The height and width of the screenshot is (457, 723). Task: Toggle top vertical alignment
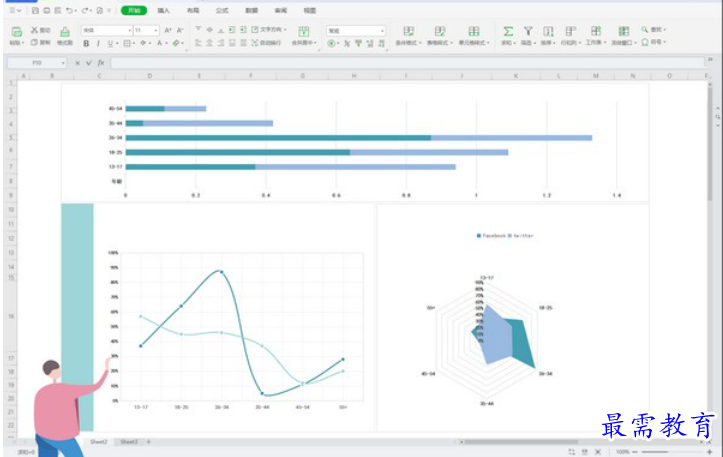[198, 30]
